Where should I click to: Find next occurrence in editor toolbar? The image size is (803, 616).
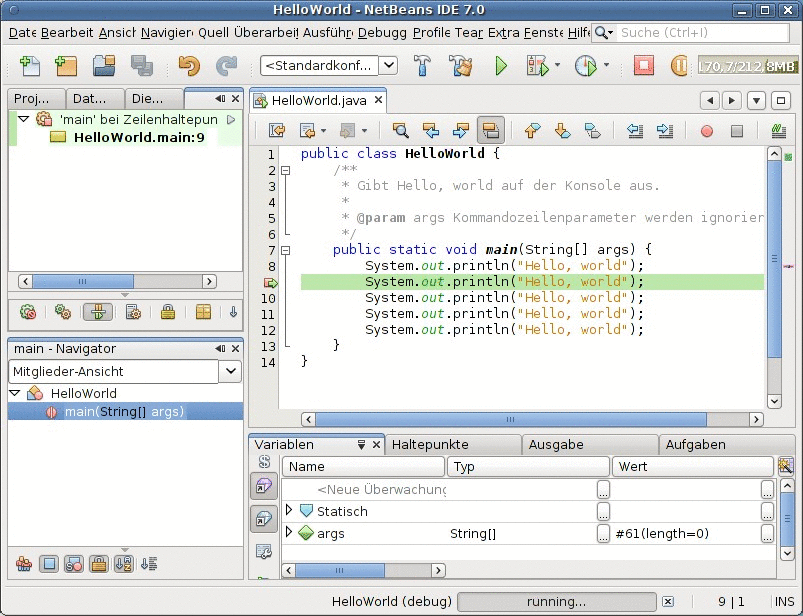click(x=460, y=131)
